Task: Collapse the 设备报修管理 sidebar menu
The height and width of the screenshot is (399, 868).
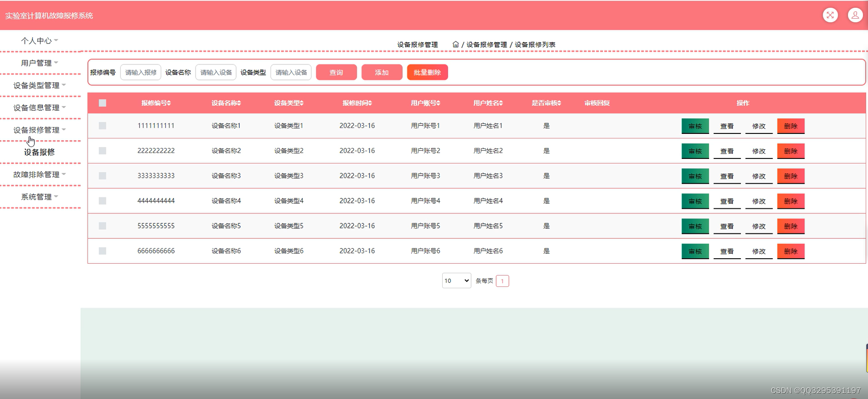Action: click(x=40, y=130)
